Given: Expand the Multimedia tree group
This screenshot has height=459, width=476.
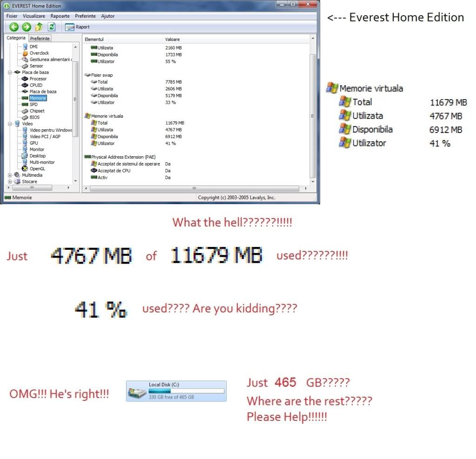Looking at the screenshot, I should pyautogui.click(x=10, y=175).
